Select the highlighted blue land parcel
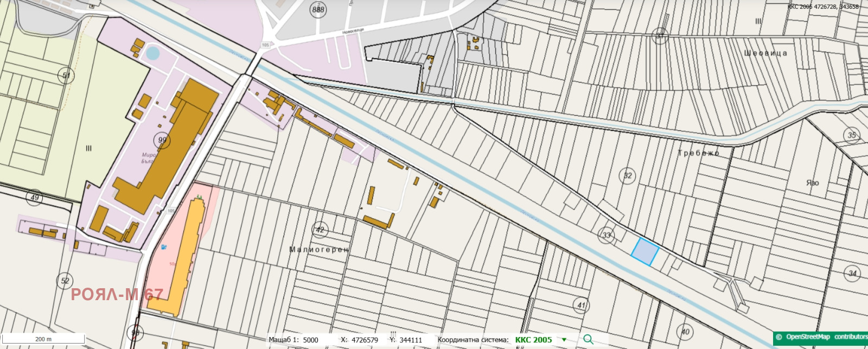The image size is (868, 349). (x=645, y=252)
